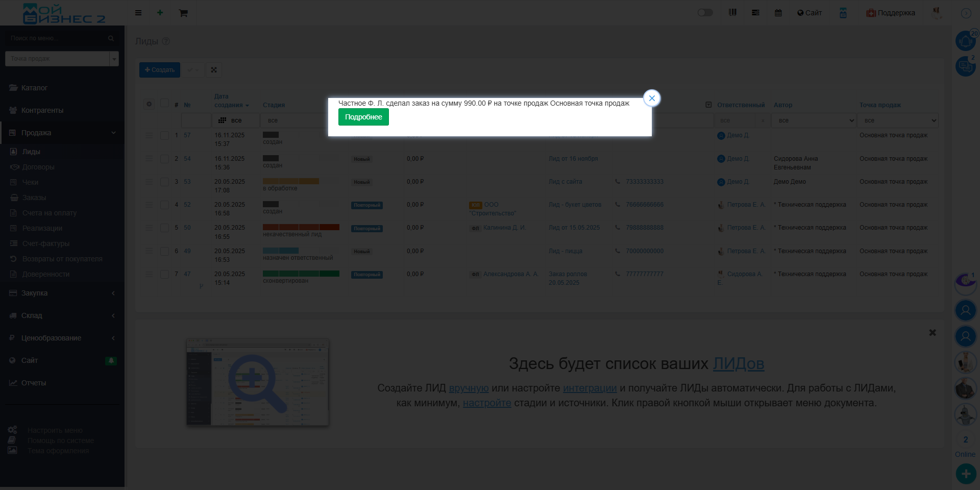Toggle the switch in the top bar
This screenshot has width=980, height=490.
click(x=705, y=13)
